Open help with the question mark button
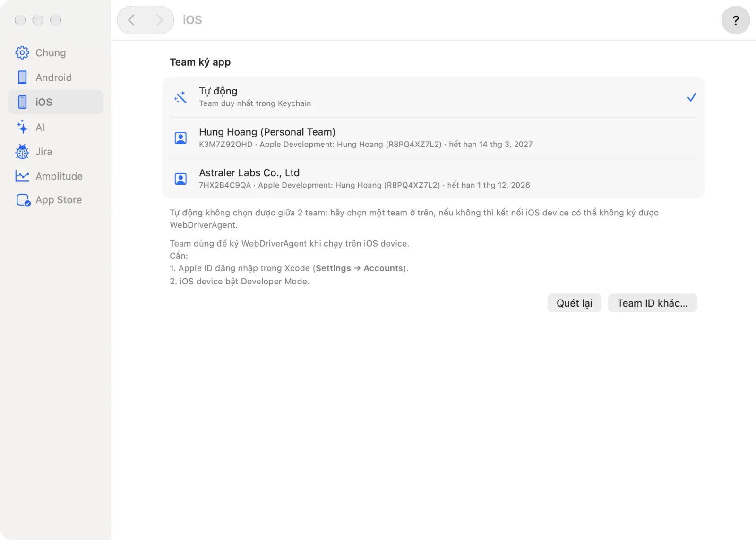Screen dimensions: 756x540 [x=736, y=20]
